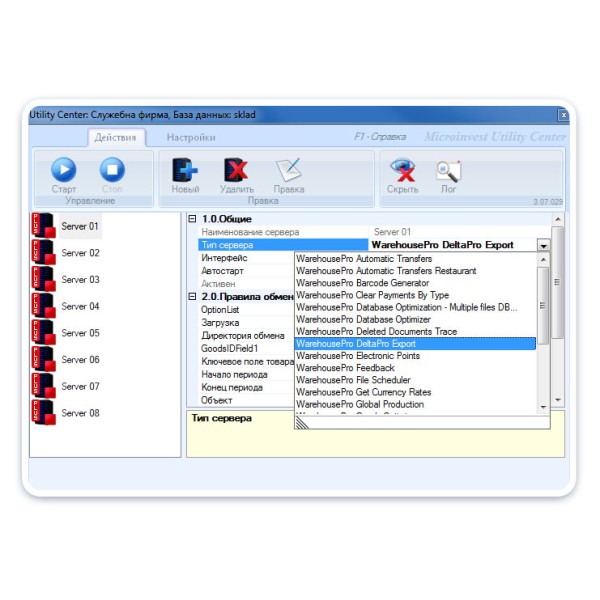Image resolution: width=600 pixels, height=600 pixels.
Task: Click dropdown list scroll up arrow
Action: coord(543,259)
